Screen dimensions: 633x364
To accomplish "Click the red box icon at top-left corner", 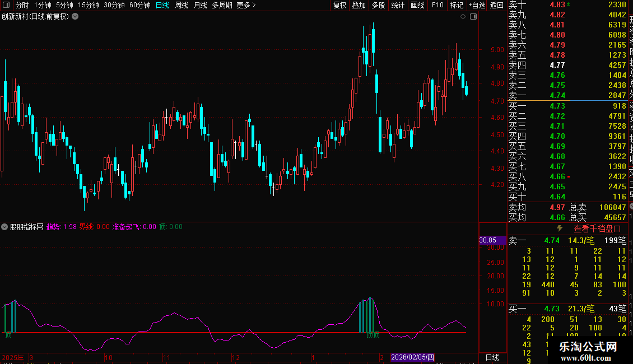I will 5,5.
